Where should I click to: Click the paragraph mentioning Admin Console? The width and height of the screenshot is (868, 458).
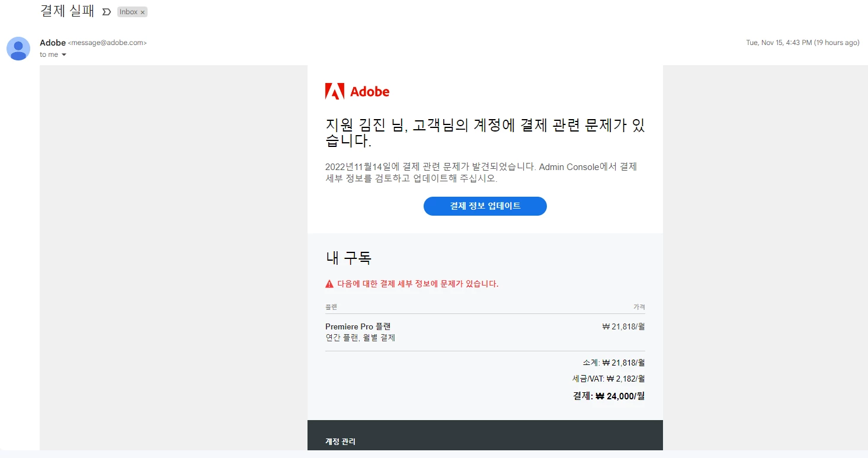click(481, 172)
